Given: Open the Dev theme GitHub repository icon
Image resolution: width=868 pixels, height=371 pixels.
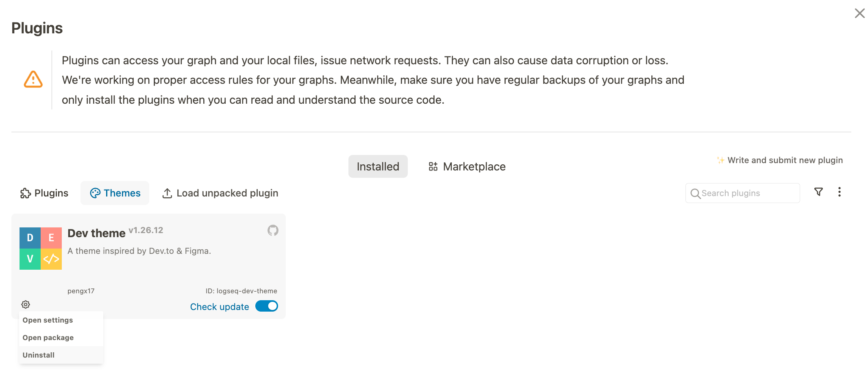Looking at the screenshot, I should [273, 231].
